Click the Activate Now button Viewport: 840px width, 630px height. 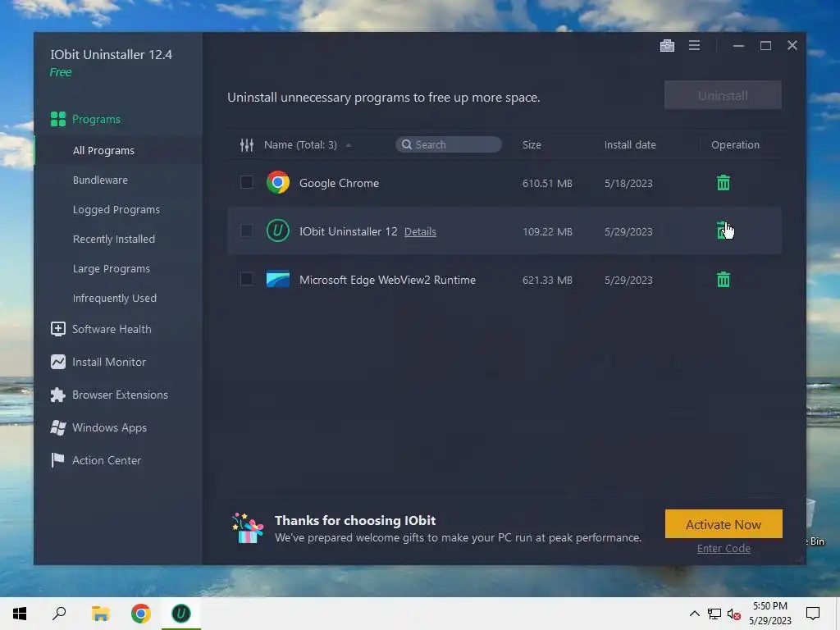pyautogui.click(x=724, y=524)
